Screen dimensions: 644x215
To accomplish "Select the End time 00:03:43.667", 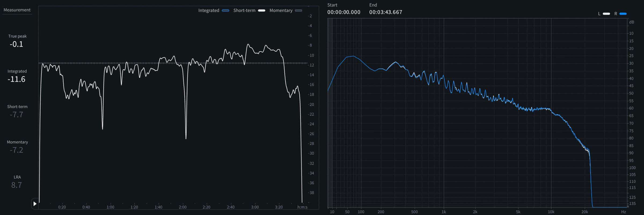I will click(386, 12).
